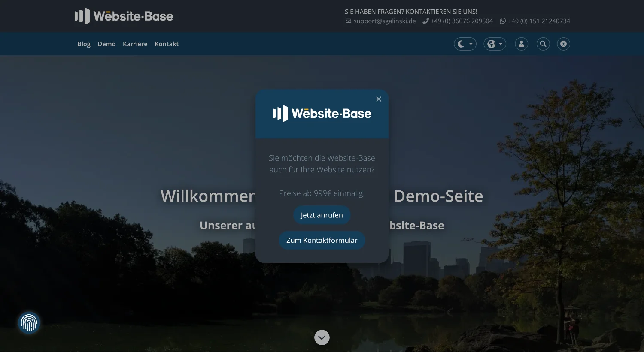
Task: Click the Jetzt anrufen button
Action: point(322,215)
